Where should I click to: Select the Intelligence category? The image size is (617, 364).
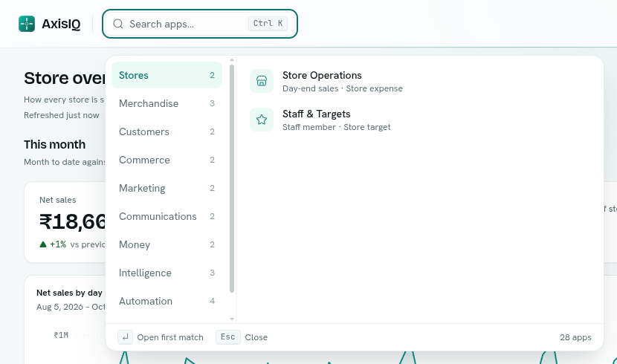click(x=167, y=273)
